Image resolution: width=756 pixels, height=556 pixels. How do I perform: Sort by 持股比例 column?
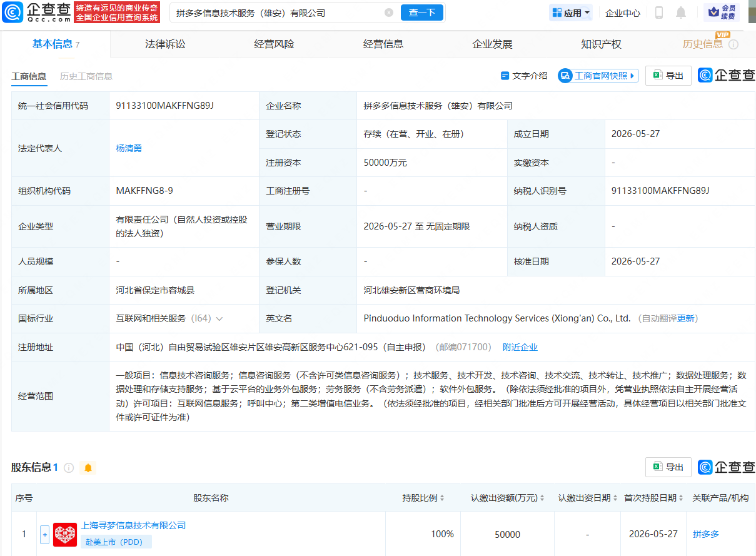click(x=442, y=498)
